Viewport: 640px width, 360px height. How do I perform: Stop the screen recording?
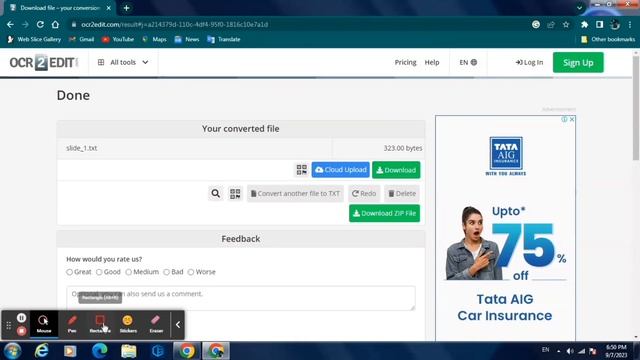(22, 331)
